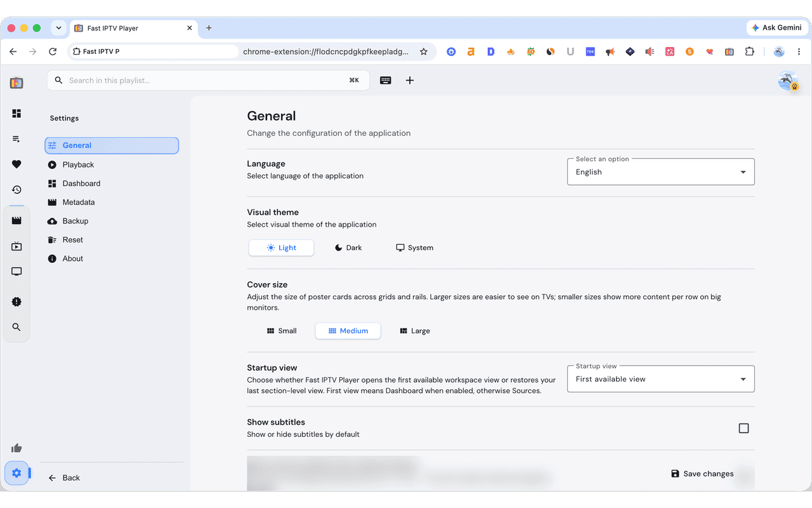Screen dimensions: 812x508
Task: Expand the Chrome tab search arrow
Action: [x=58, y=28]
